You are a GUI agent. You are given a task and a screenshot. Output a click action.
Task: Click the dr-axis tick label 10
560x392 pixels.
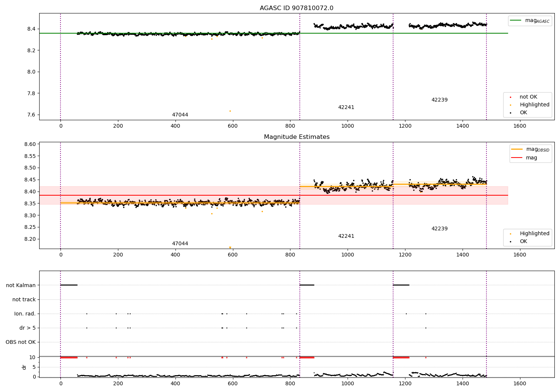point(32,357)
